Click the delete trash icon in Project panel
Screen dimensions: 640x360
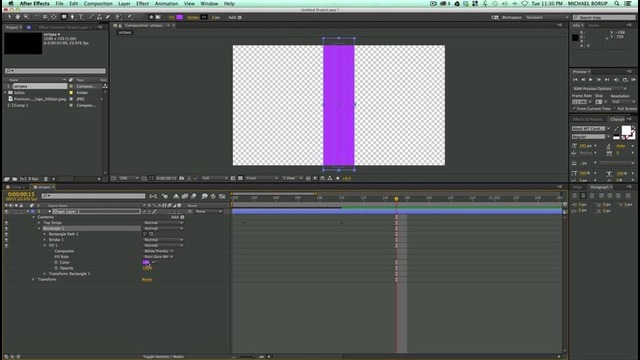(46, 179)
